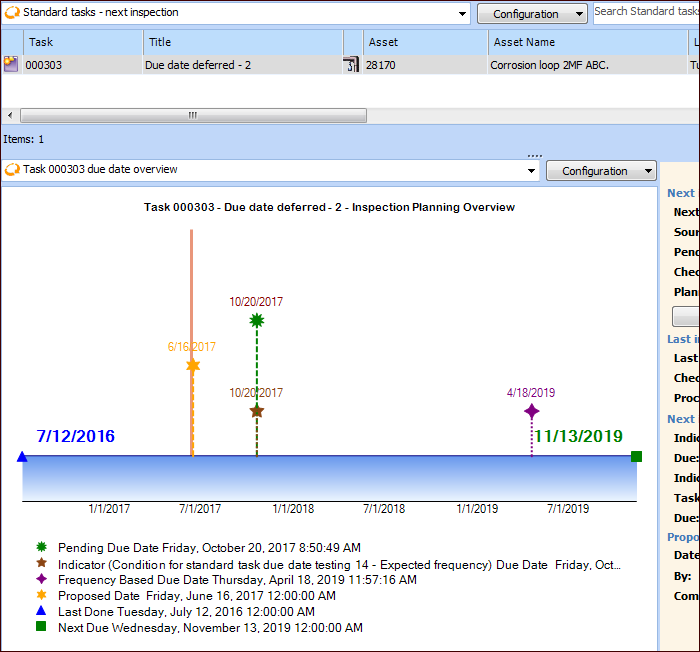Viewport: 700px width, 652px height.
Task: Click the left arrow of horizontal scrollbar
Action: pyautogui.click(x=8, y=115)
